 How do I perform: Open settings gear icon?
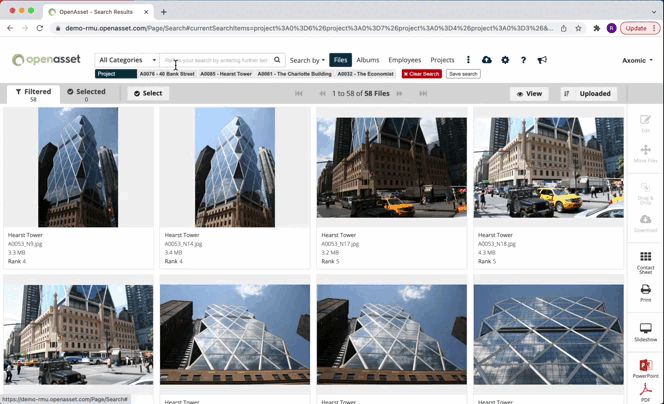(505, 60)
